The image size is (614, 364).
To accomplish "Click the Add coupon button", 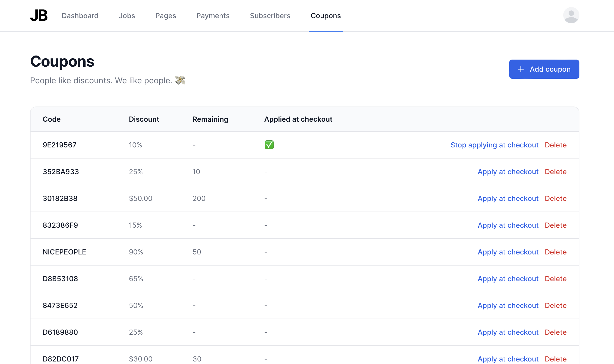I will click(x=544, y=69).
